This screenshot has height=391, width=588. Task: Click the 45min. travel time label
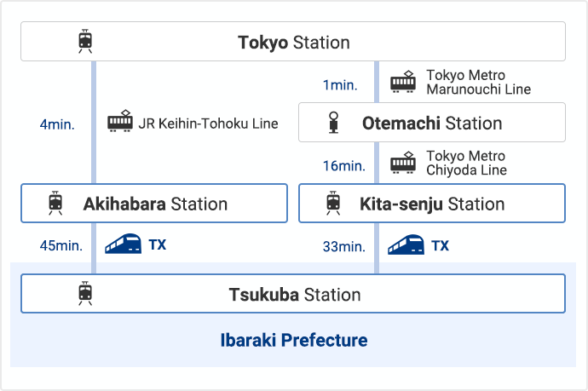pyautogui.click(x=61, y=245)
